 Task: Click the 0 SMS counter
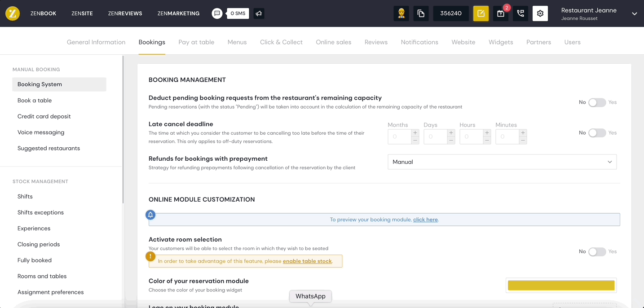pyautogui.click(x=238, y=13)
